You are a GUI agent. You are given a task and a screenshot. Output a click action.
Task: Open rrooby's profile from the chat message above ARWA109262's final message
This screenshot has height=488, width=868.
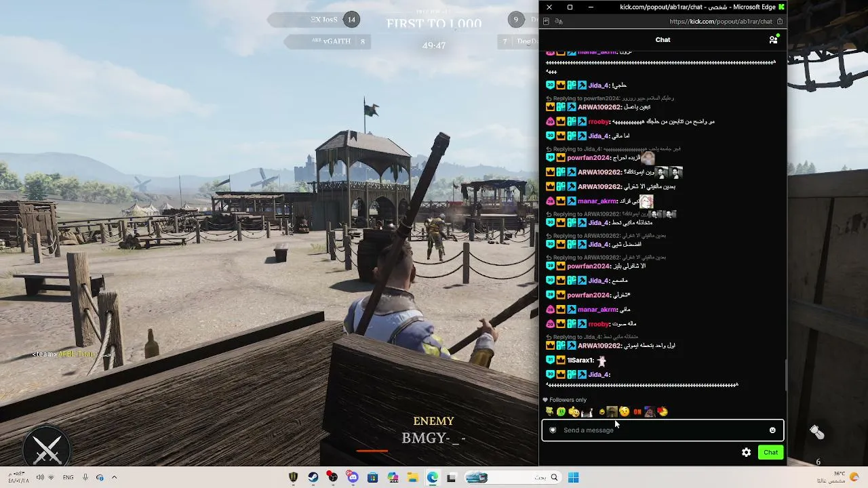pyautogui.click(x=599, y=324)
